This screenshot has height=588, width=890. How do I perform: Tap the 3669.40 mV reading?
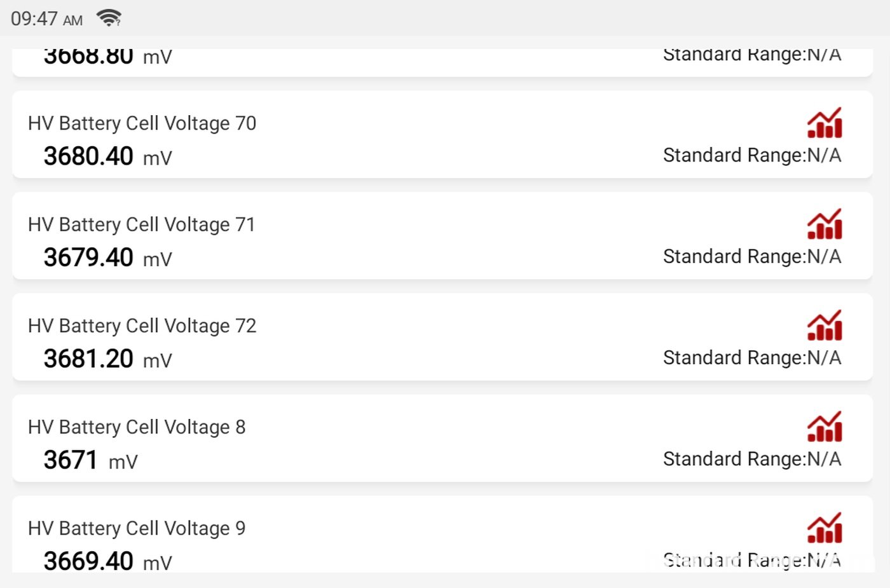[107, 561]
